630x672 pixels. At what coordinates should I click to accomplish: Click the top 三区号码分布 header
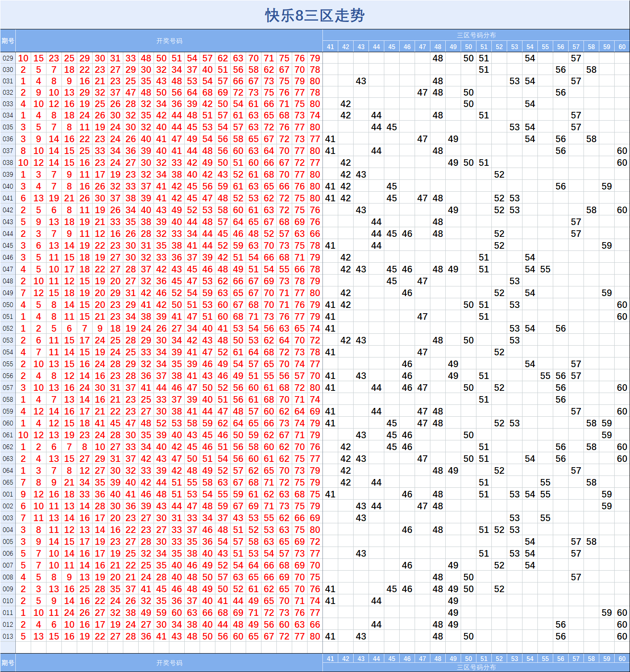(476, 35)
